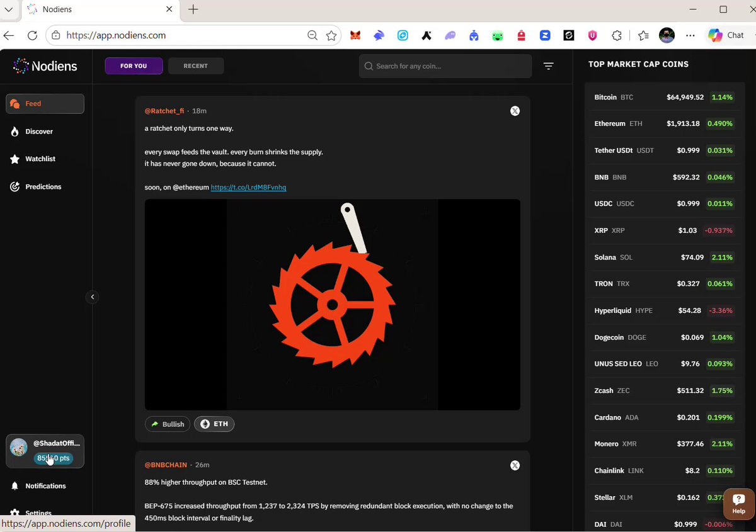Select the Solana SOL row
The width and height of the screenshot is (756, 532).
pos(664,258)
